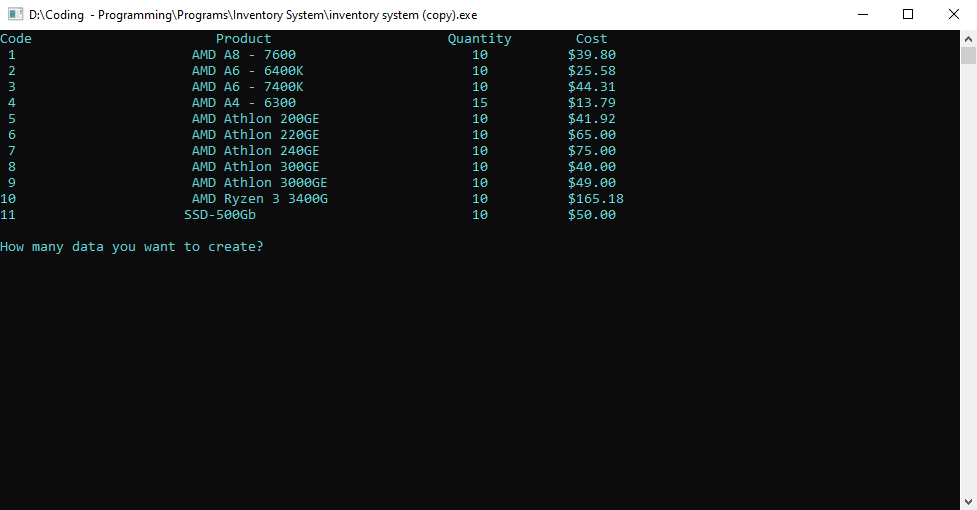Click the console app icon in title bar
The image size is (977, 510).
click(15, 15)
